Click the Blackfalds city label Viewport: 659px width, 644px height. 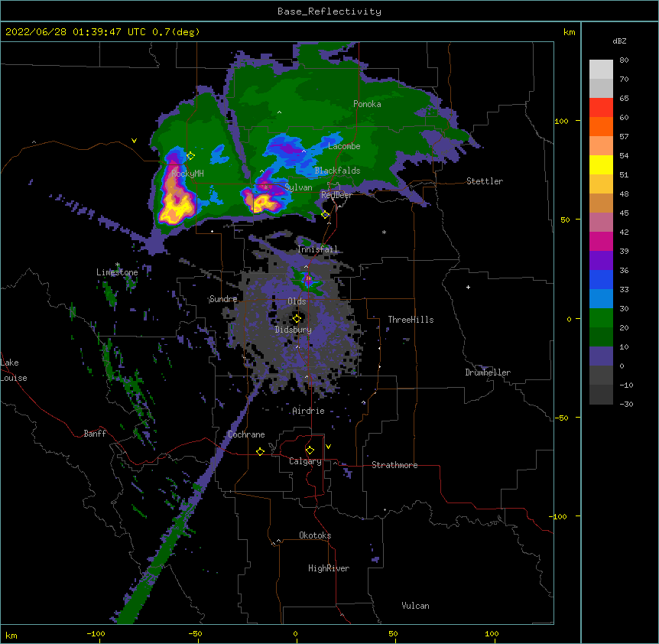[337, 171]
